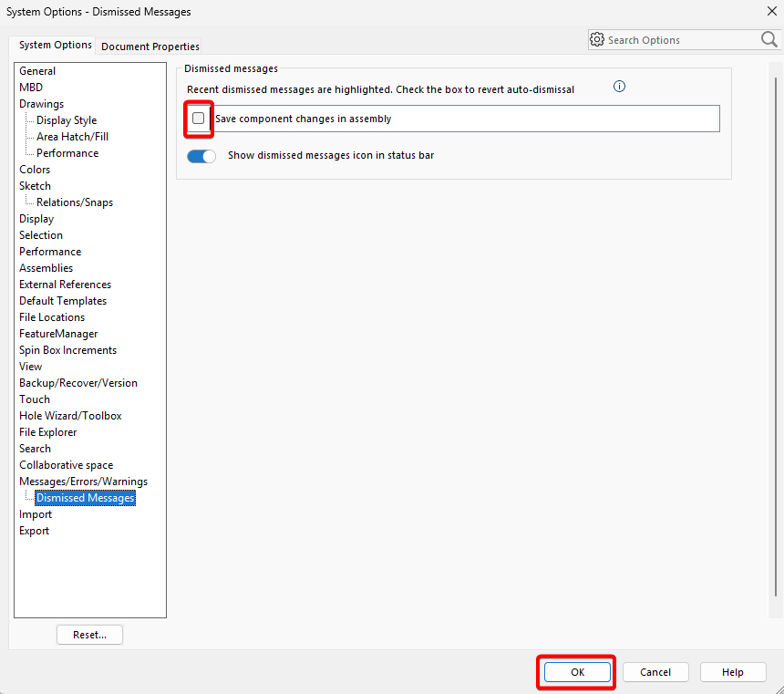This screenshot has width=784, height=694.
Task: Open the Import options page
Action: coord(36,514)
